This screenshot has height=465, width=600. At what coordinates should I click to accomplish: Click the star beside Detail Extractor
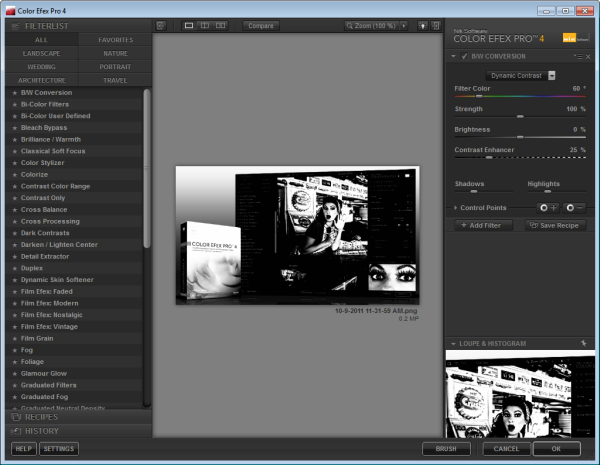tap(15, 257)
